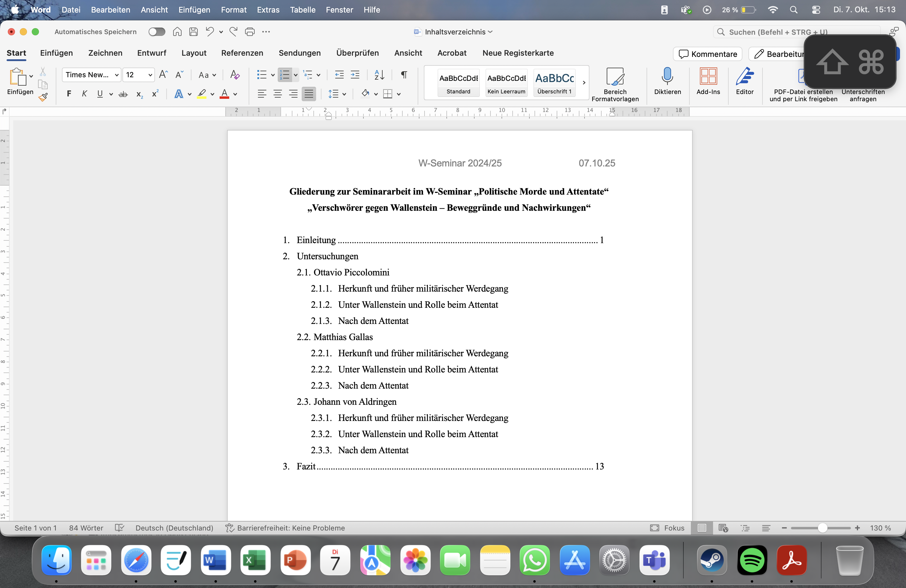906x588 pixels.
Task: Click the red font color swatch
Action: [225, 94]
